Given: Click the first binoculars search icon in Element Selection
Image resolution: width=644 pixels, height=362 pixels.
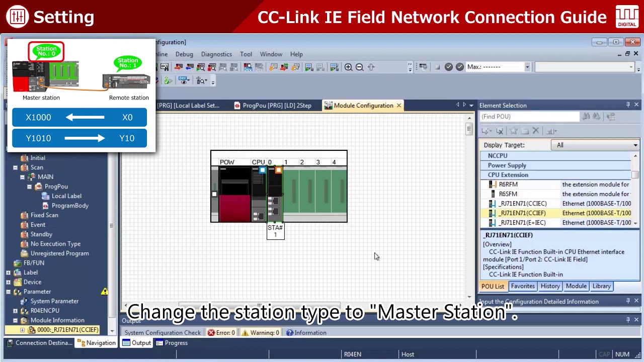Looking at the screenshot, I should point(586,117).
